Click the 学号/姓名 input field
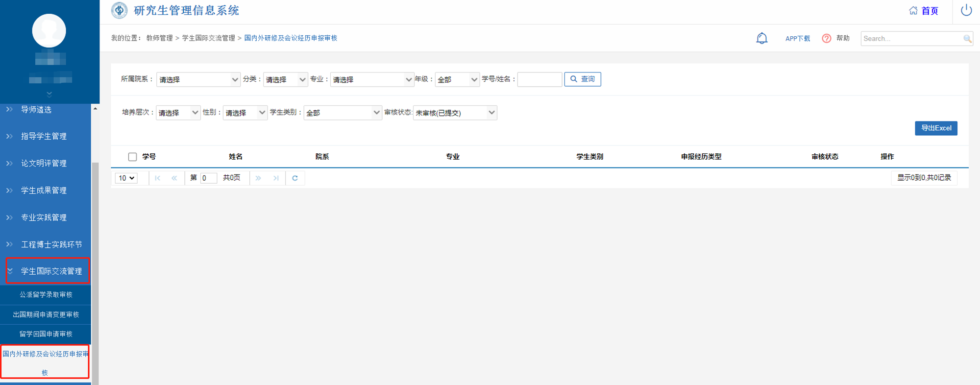 point(539,79)
